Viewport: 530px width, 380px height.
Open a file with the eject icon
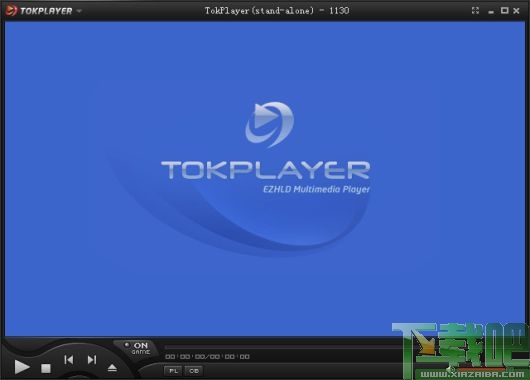[112, 368]
